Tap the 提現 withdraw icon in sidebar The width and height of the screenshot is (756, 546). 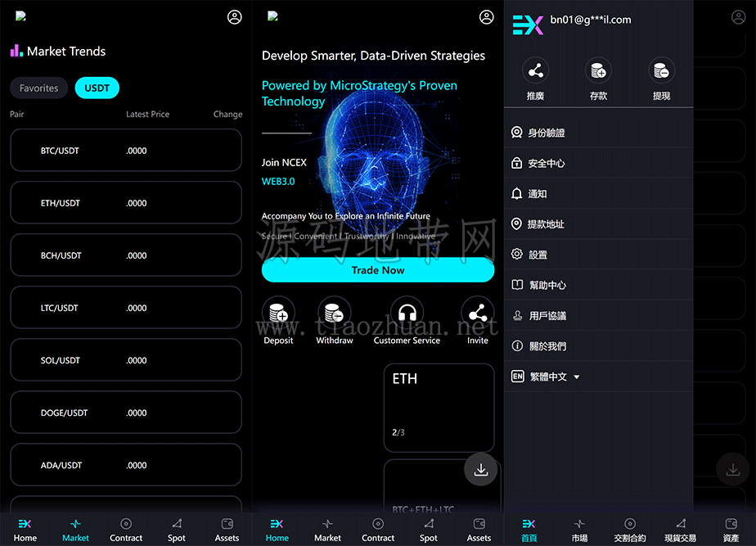(661, 71)
